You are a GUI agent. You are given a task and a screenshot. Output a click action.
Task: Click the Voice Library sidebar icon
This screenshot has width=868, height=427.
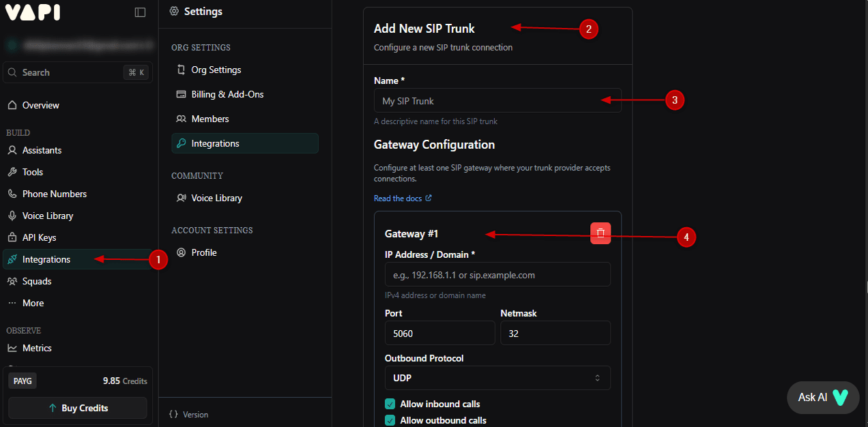coord(14,216)
